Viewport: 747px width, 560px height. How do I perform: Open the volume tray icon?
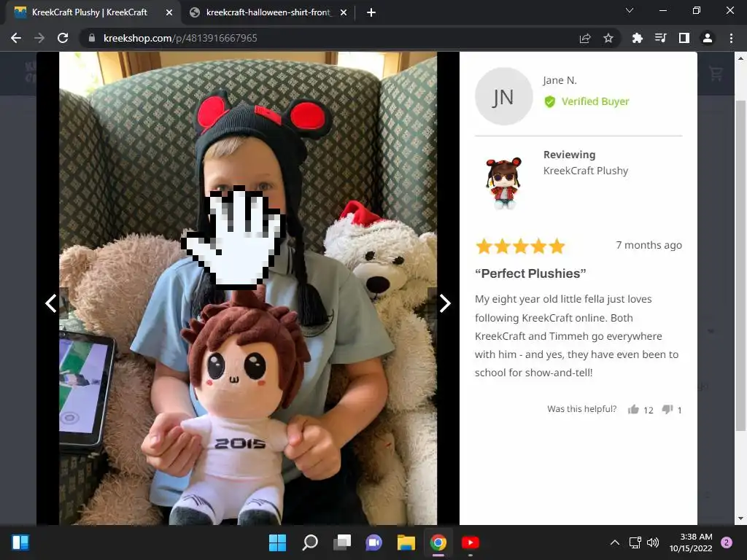tap(653, 542)
